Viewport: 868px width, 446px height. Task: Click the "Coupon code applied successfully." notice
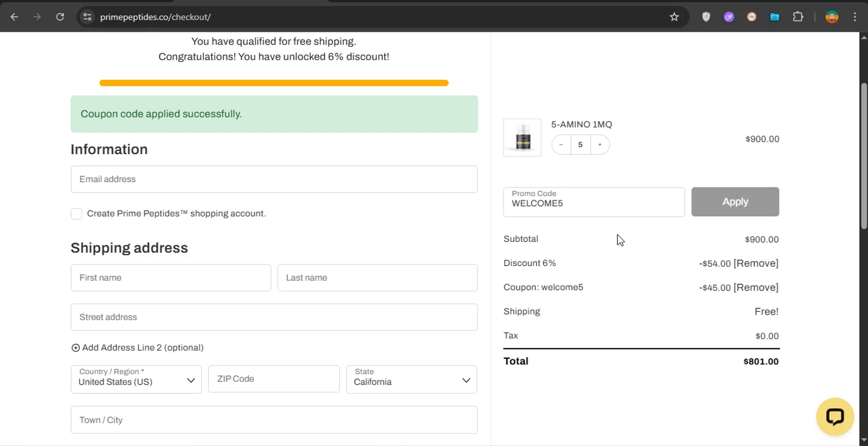click(x=274, y=114)
